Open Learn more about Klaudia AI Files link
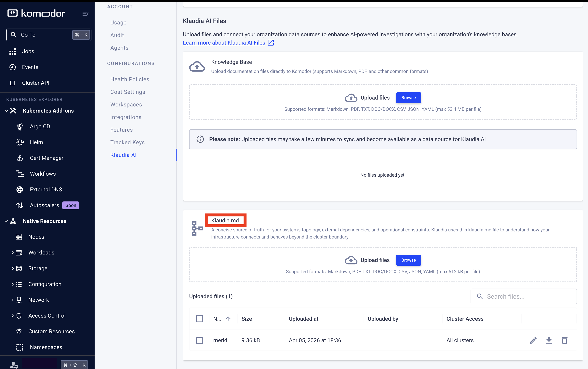Image resolution: width=588 pixels, height=369 pixels. [224, 43]
